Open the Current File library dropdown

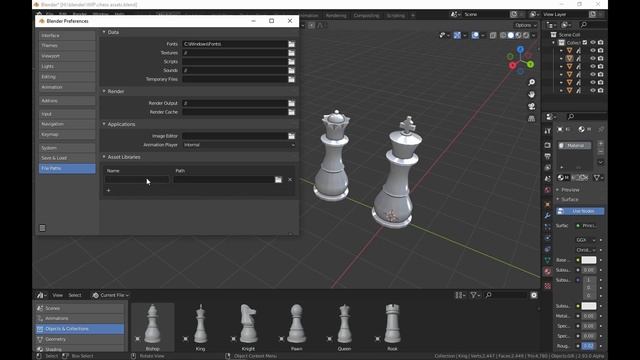(x=110, y=295)
